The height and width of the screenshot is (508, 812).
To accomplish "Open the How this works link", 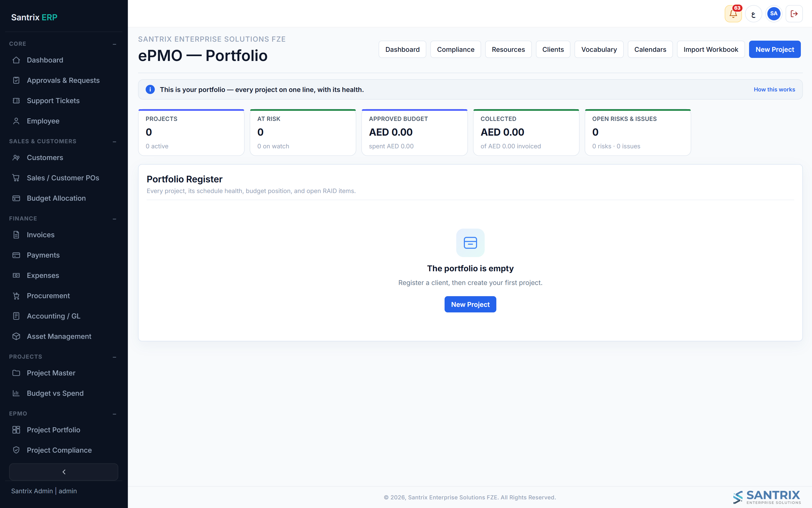I will coord(774,90).
